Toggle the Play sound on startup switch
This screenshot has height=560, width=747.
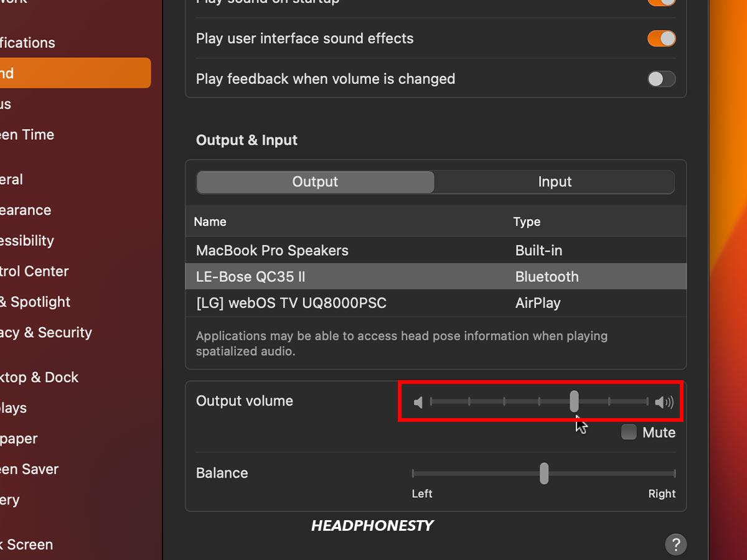tap(661, 2)
